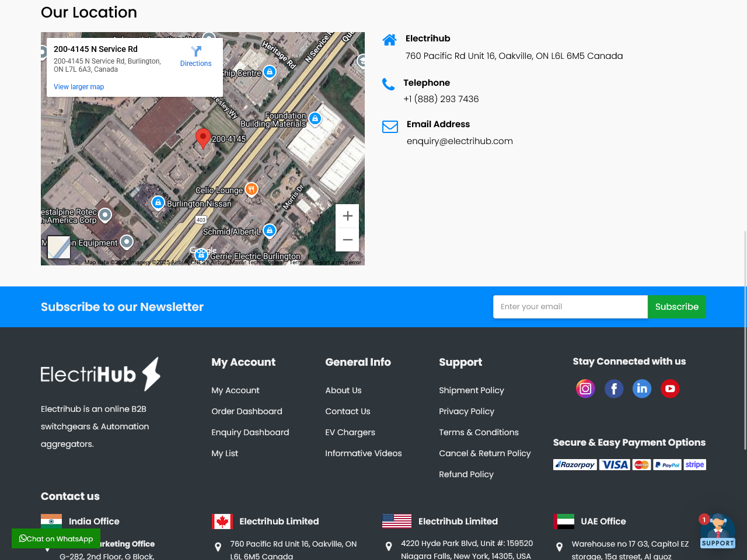747x560 pixels.
Task: Go to Order Dashboard link
Action: click(x=247, y=411)
